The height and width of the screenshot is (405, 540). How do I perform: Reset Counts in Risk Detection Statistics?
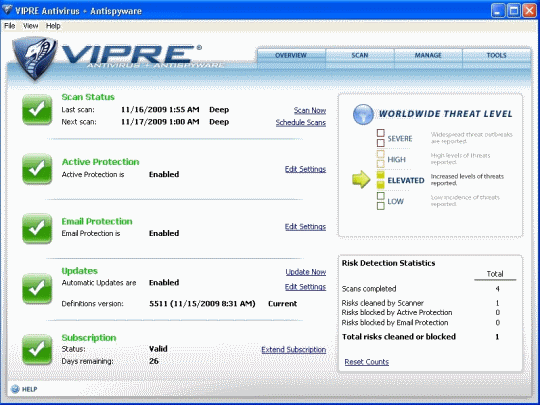366,362
